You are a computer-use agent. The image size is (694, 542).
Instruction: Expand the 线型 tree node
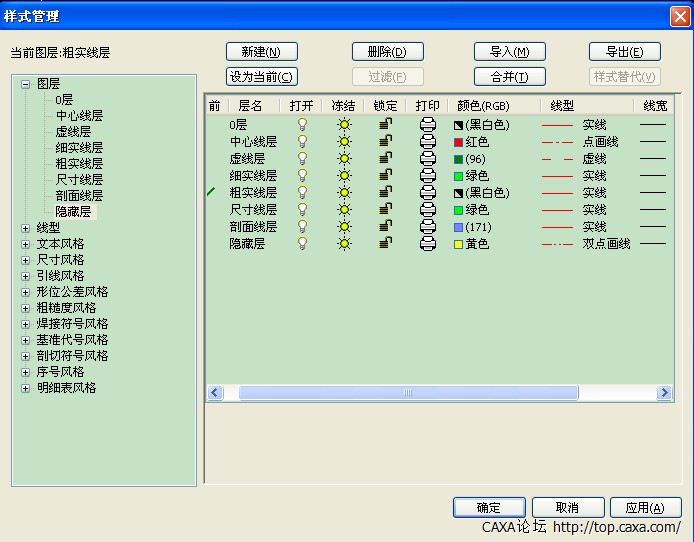tap(26, 228)
